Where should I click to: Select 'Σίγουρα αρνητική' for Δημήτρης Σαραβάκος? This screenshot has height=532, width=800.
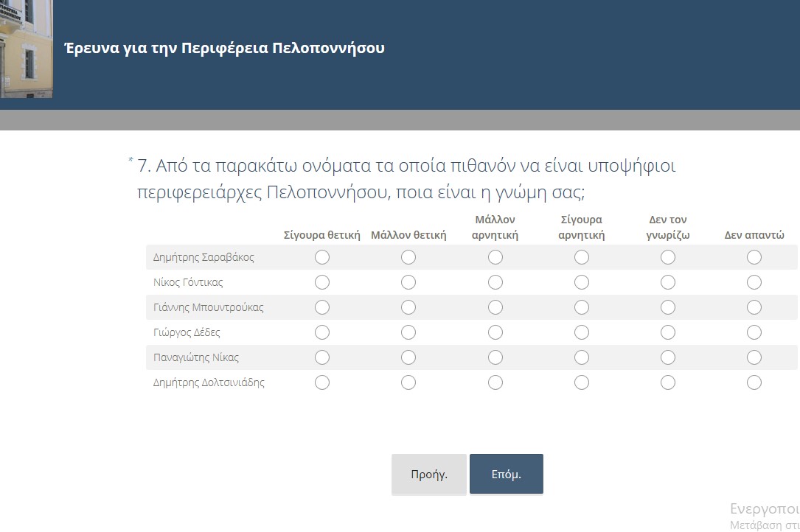582,257
